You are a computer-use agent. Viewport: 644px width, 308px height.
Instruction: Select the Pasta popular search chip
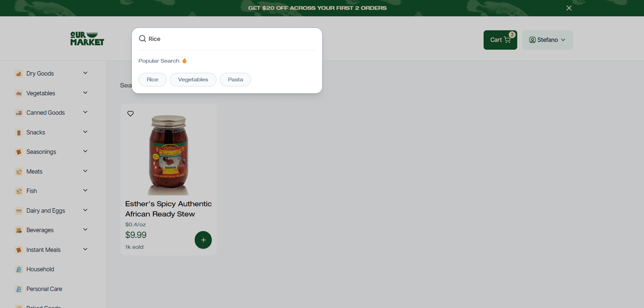click(x=235, y=80)
